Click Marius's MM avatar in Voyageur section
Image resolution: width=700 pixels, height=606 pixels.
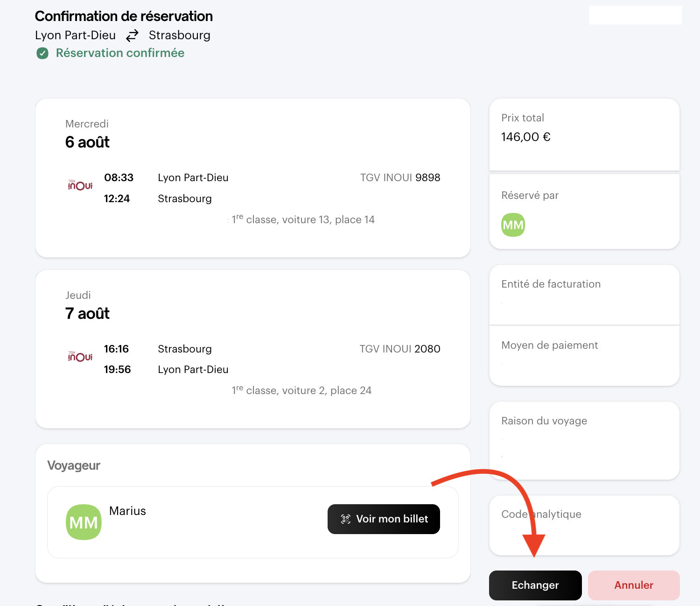pos(84,522)
